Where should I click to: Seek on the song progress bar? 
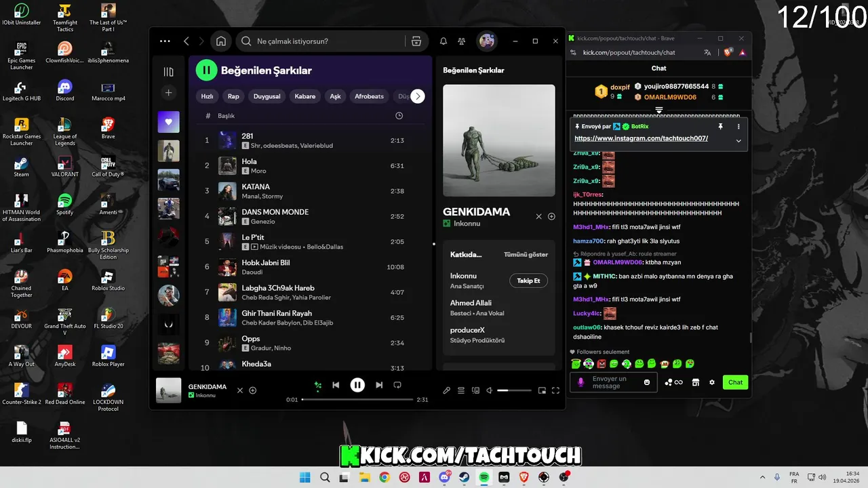click(x=357, y=400)
